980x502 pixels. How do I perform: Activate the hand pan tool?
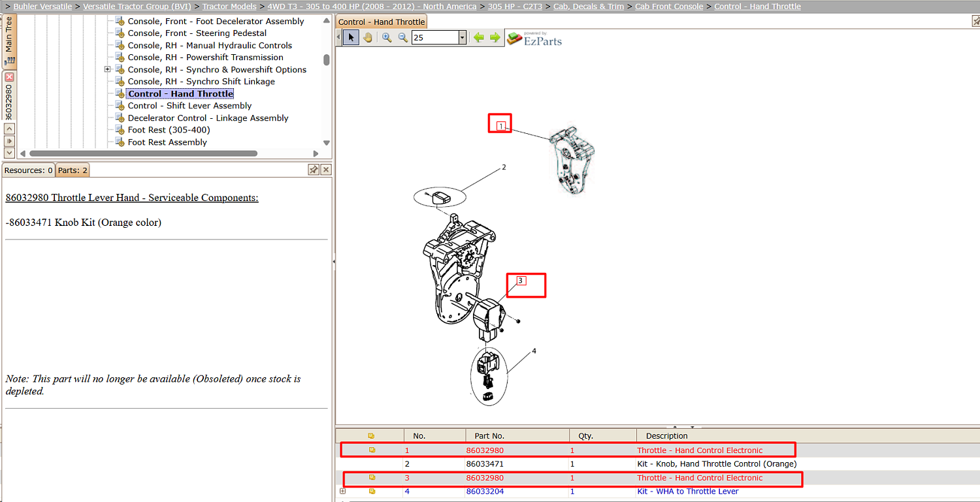click(x=368, y=37)
